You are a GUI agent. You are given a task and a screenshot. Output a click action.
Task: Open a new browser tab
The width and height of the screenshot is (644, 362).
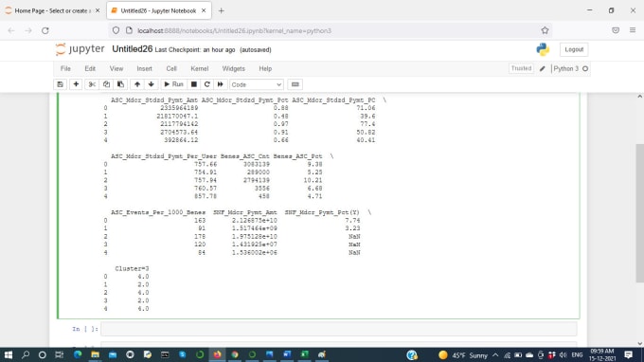(222, 10)
